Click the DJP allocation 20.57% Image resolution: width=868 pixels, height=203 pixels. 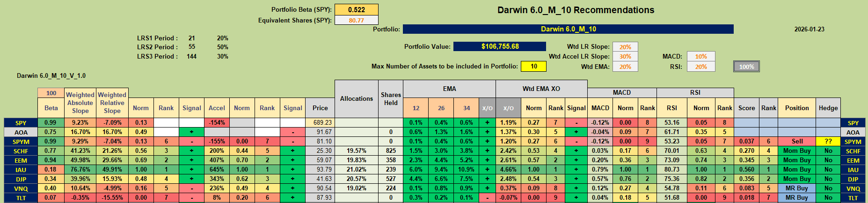(357, 179)
